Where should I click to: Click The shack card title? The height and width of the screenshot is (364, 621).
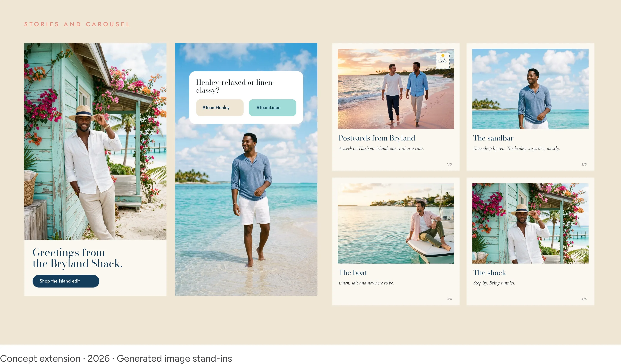click(489, 272)
